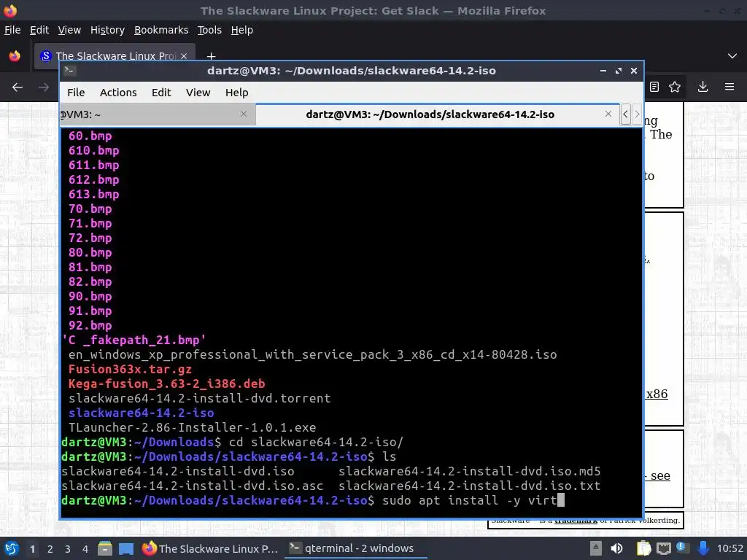Open the QTerminal Help menu
Viewport: 747px width, 560px height.
[237, 93]
